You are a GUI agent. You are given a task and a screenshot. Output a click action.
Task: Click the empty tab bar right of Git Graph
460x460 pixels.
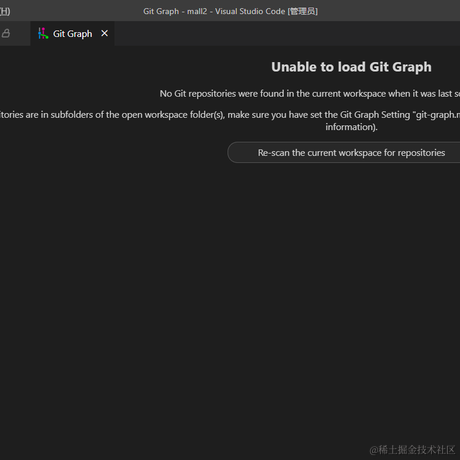287,34
